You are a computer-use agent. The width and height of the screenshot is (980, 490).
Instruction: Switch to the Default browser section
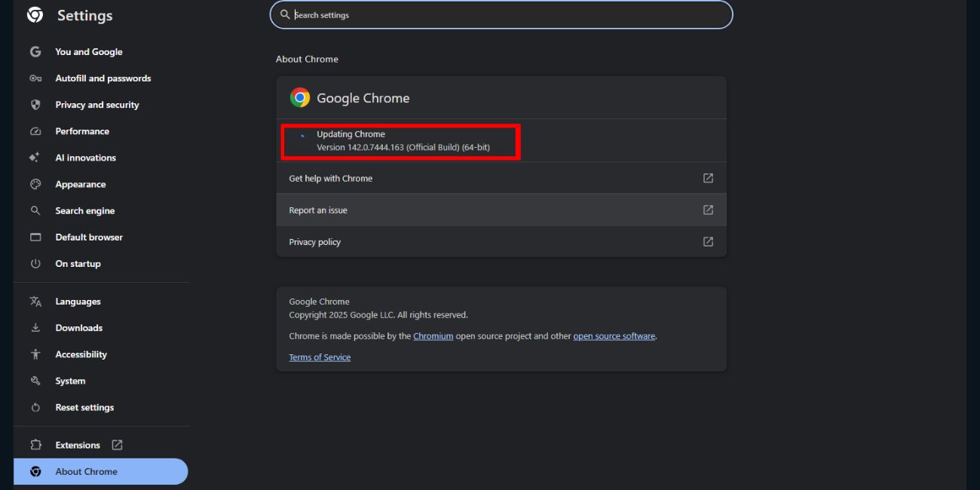click(x=88, y=237)
